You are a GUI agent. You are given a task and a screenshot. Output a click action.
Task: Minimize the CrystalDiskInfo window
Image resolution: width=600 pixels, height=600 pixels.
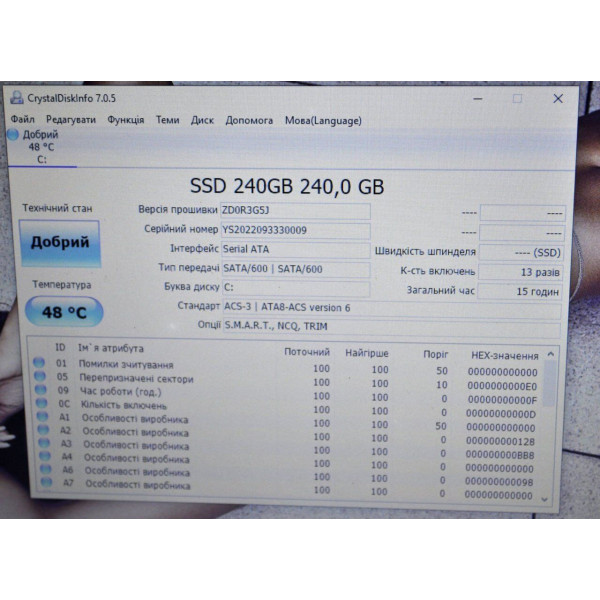point(478,99)
